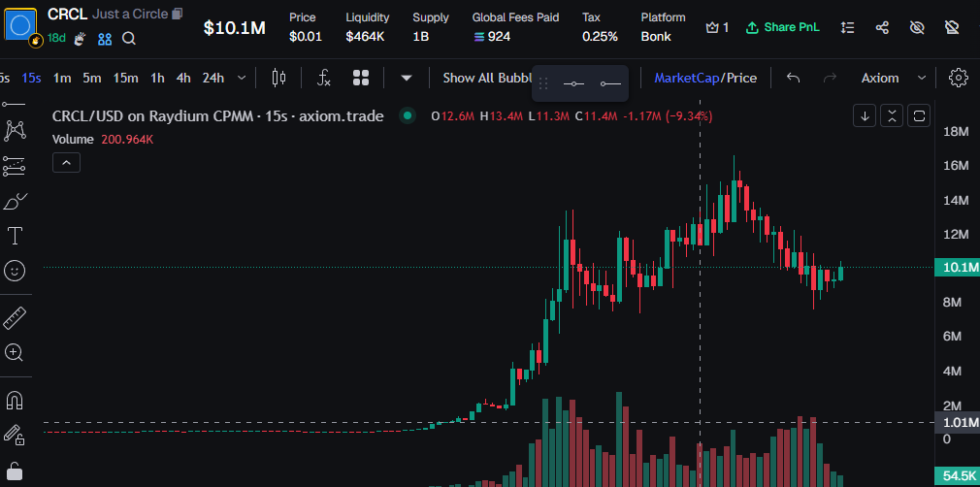Select the brush drawing tool
Screen dimensions: 980x487
(x=15, y=202)
